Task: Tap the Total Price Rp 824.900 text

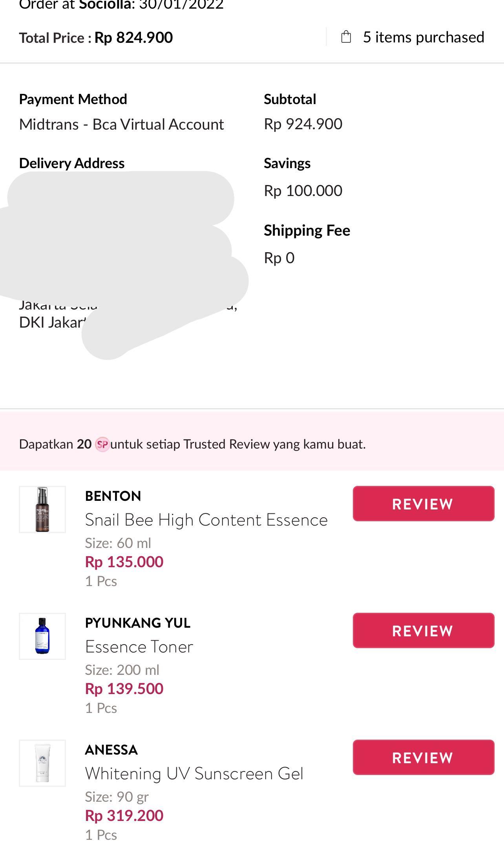Action: click(x=96, y=38)
